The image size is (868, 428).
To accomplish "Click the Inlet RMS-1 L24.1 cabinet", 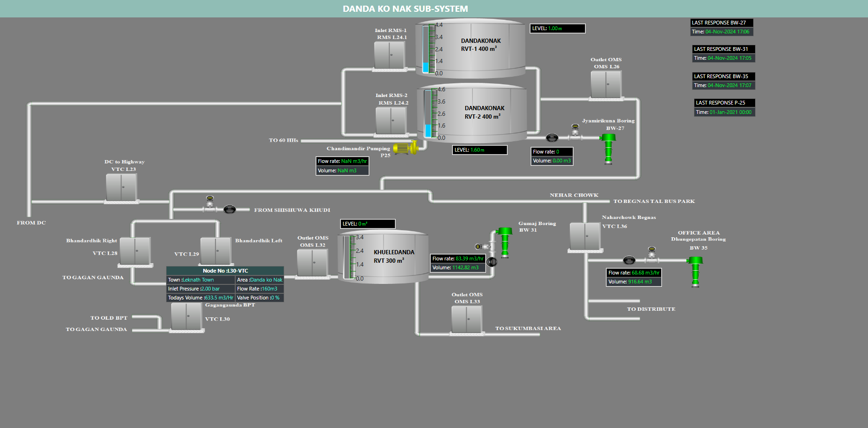I will 390,55.
